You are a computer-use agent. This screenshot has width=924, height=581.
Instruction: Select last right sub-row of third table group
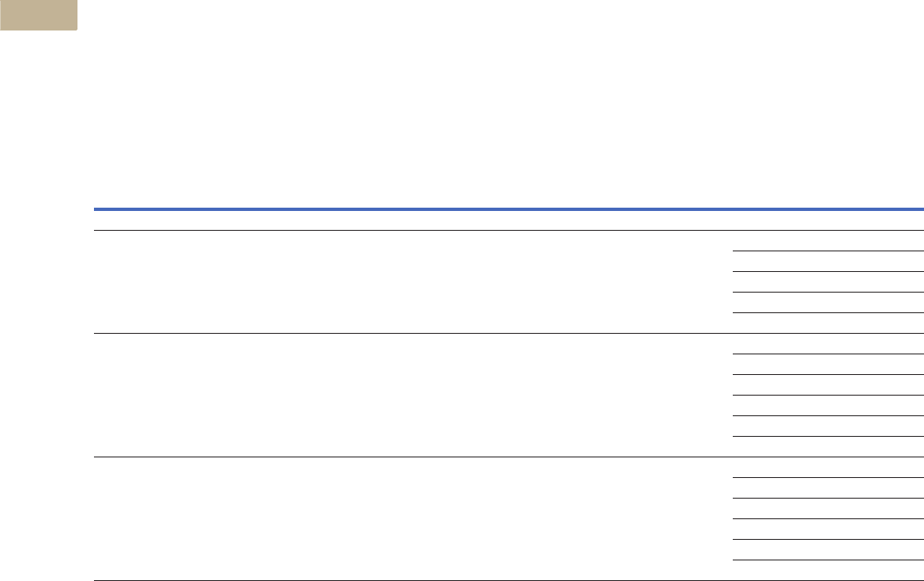[828, 570]
